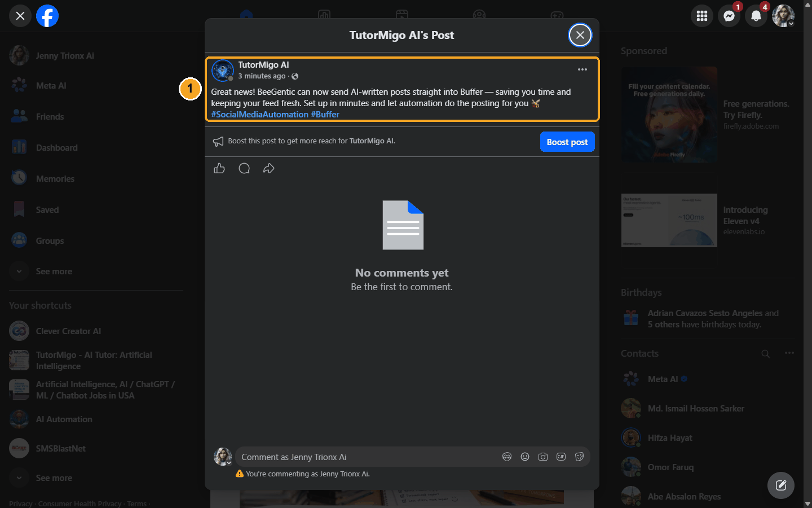Share the post using the arrow icon
Image resolution: width=812 pixels, height=508 pixels.
(269, 168)
